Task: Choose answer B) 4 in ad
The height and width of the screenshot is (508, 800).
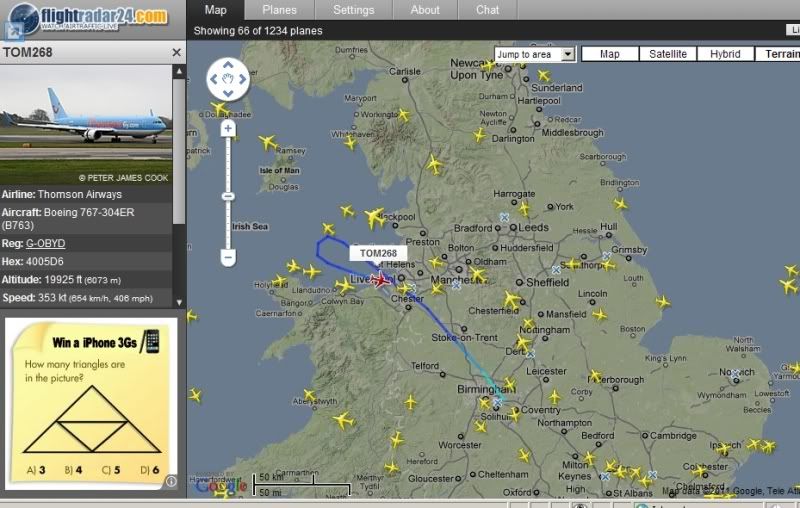Action: [73, 470]
